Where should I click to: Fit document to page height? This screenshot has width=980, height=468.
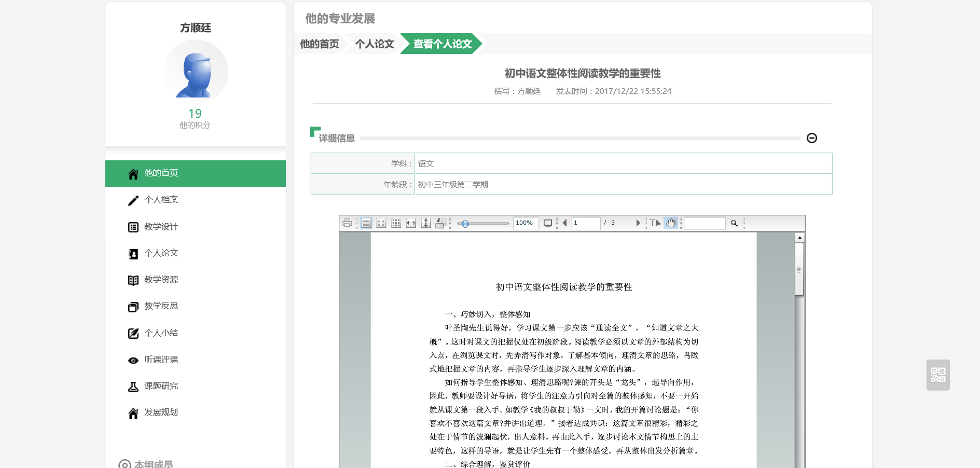[426, 223]
